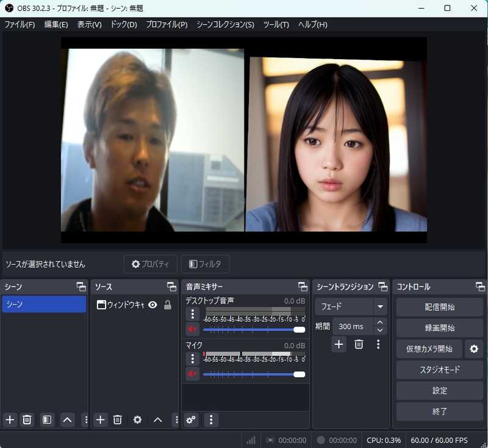This screenshot has height=448, width=488.
Task: Click 60.00 / 60.00 FPS status text
Action: pyautogui.click(x=439, y=440)
